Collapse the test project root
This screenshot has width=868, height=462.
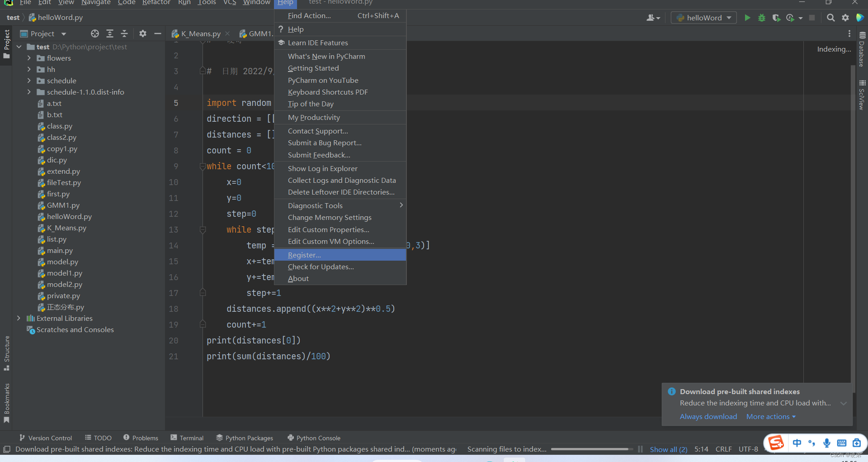(19, 47)
